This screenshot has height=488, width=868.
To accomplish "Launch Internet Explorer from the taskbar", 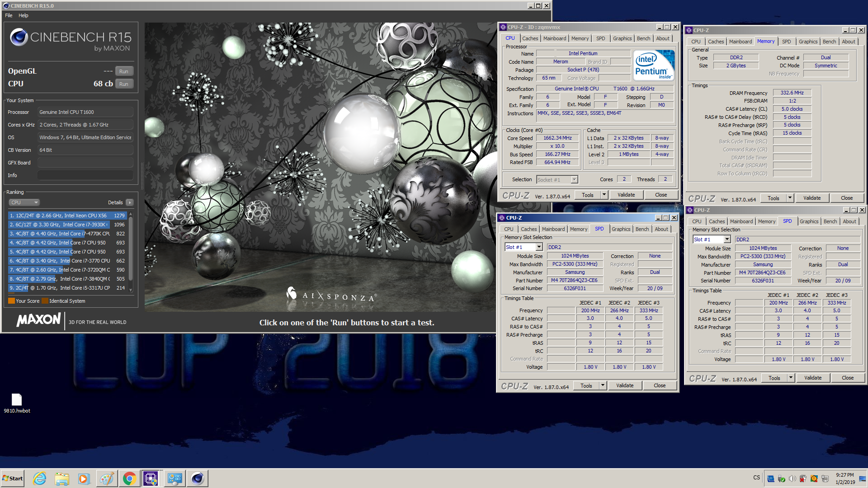I will pos(39,479).
